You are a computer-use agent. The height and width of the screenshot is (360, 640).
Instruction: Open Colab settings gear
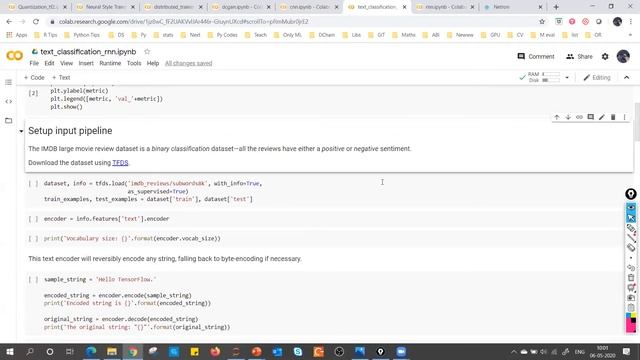point(605,56)
